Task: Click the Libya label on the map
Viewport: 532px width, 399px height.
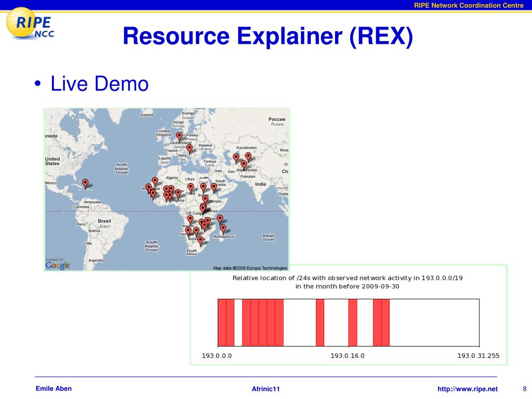Action: 190,179
